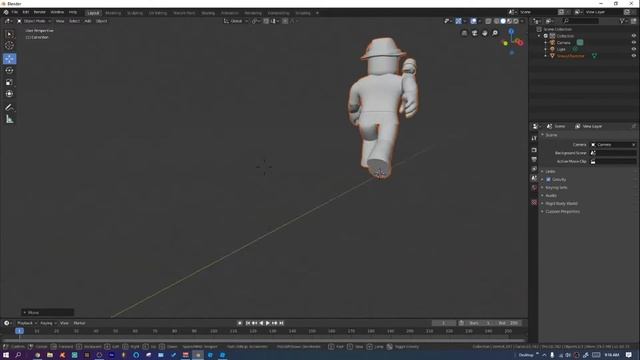Viewport: 640px width, 360px height.
Task: Open the Global transform orientation dropdown
Action: [236, 21]
